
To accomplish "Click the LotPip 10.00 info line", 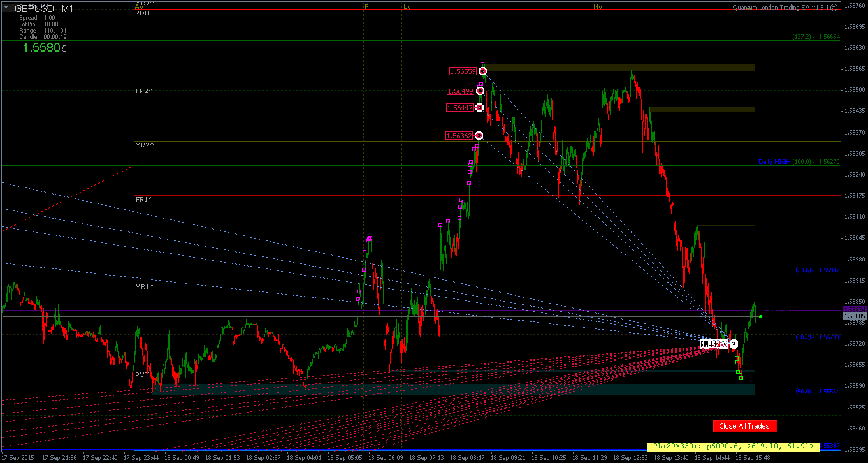I will [39, 24].
